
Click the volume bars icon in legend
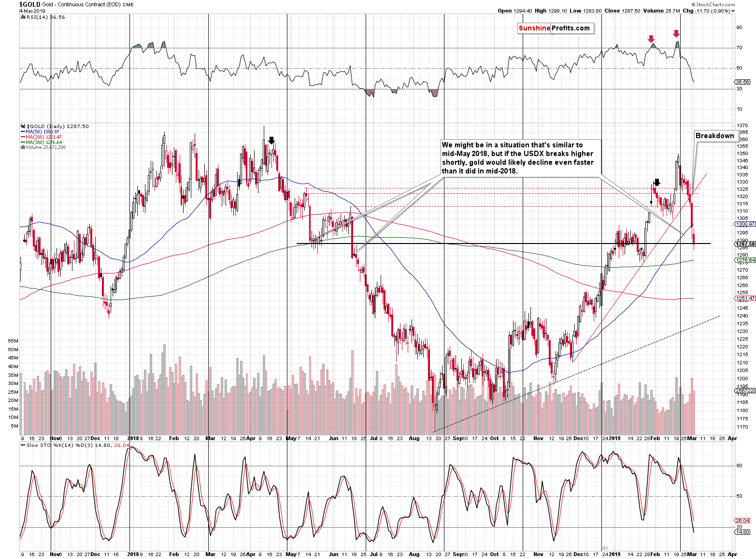click(x=23, y=147)
